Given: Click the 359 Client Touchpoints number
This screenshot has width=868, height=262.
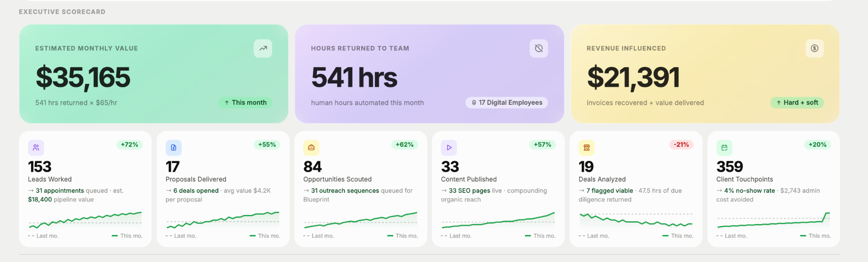Looking at the screenshot, I should pyautogui.click(x=730, y=167).
